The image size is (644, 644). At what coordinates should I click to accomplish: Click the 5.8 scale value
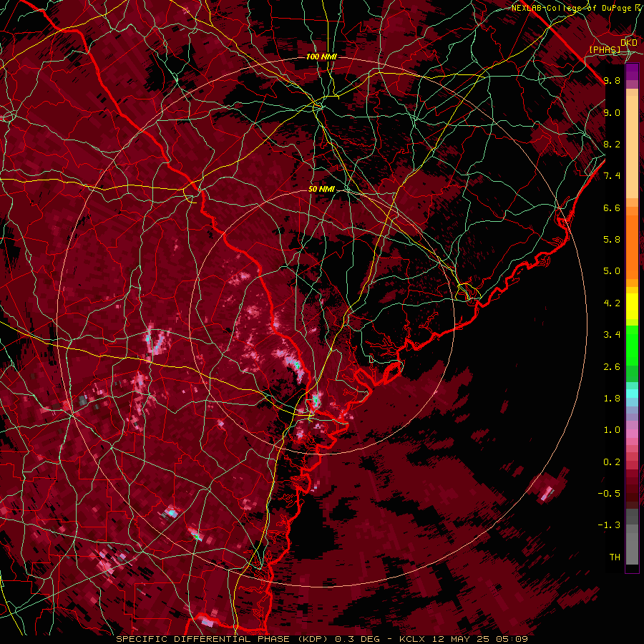[612, 240]
